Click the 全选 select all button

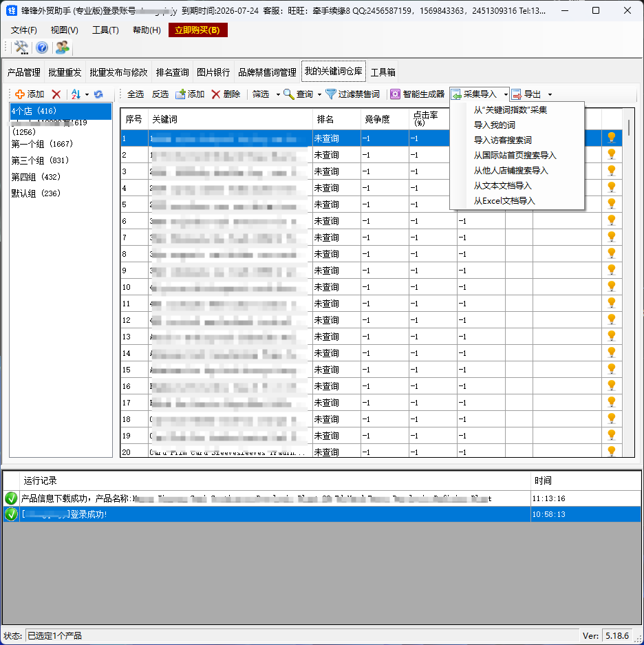[136, 94]
